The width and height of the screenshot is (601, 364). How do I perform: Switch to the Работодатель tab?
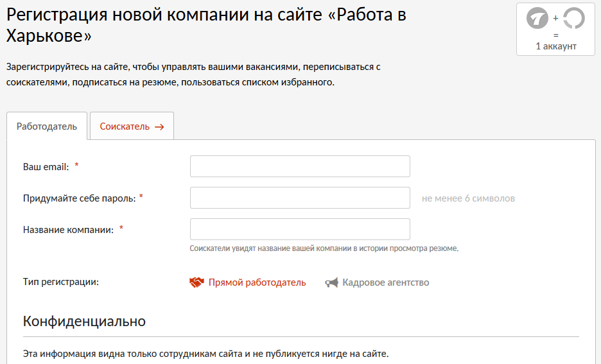point(47,126)
